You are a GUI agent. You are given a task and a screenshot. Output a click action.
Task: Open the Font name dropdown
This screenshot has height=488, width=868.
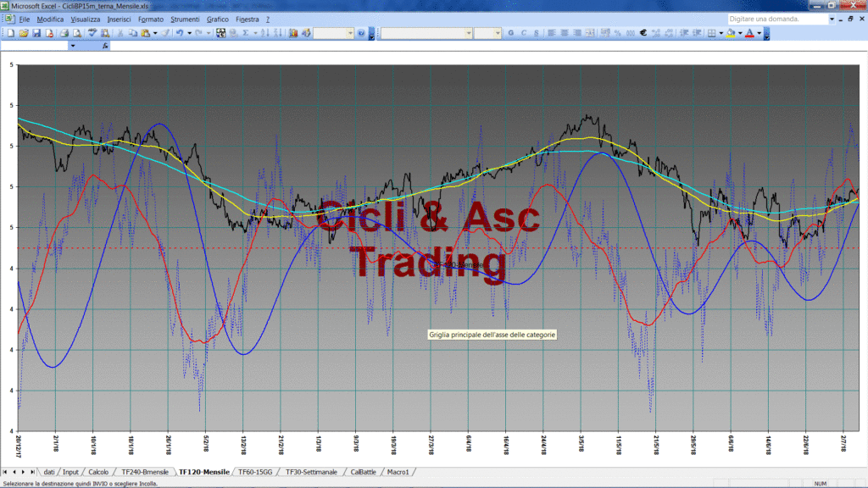[x=468, y=33]
